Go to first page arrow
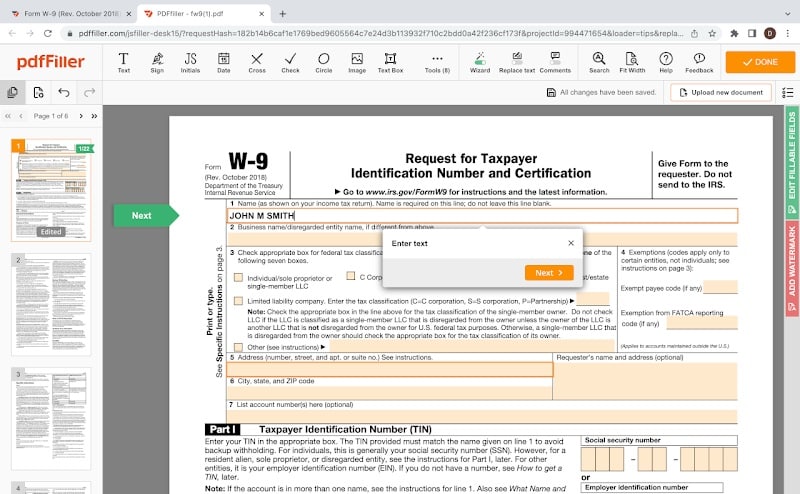800x494 pixels. click(8, 116)
